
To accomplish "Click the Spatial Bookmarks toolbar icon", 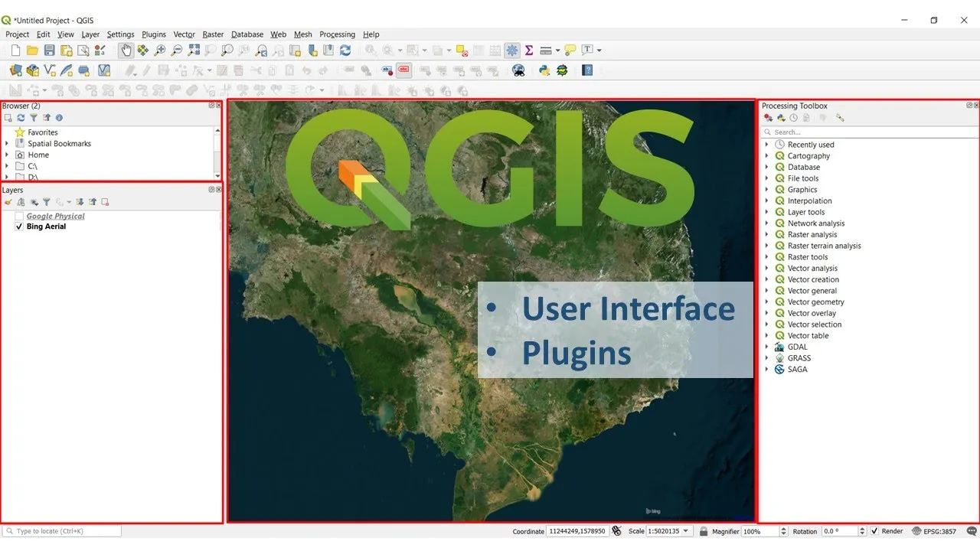I will point(328,51).
